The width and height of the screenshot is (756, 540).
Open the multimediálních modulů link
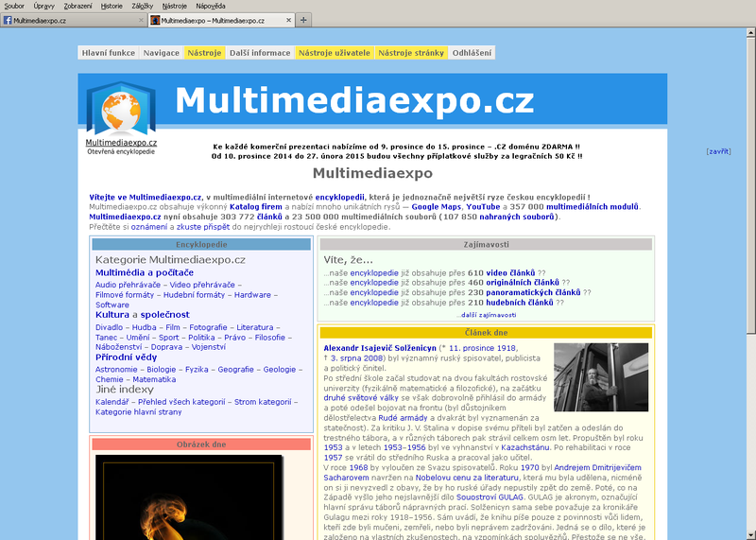click(x=593, y=207)
